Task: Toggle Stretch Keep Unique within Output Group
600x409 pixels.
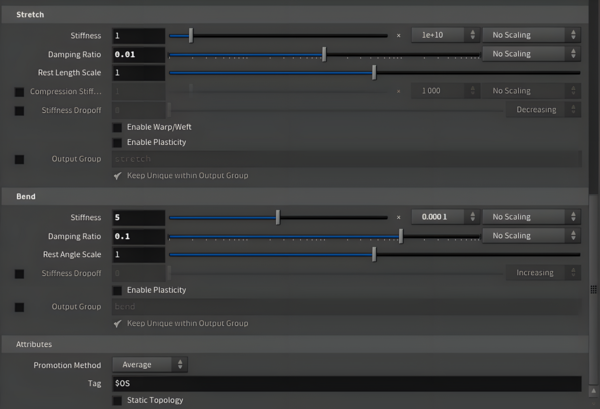Action: tap(117, 176)
